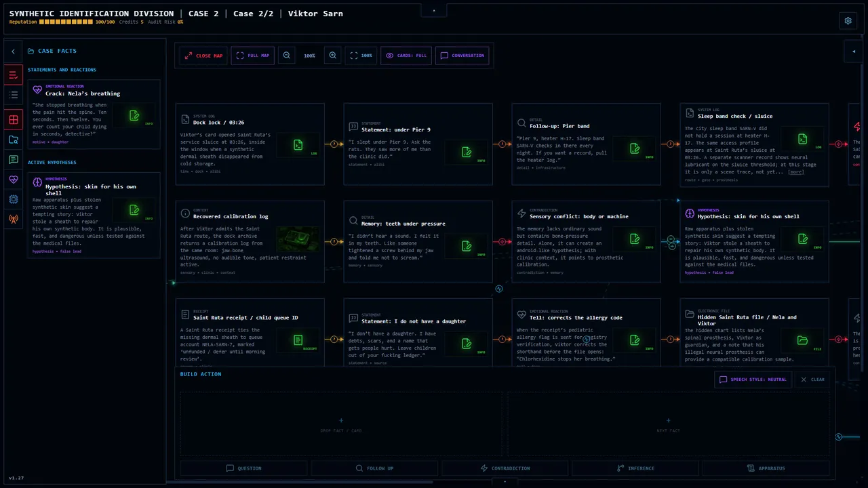868x488 pixels.
Task: Select the grid view sidebar icon
Action: pos(14,120)
